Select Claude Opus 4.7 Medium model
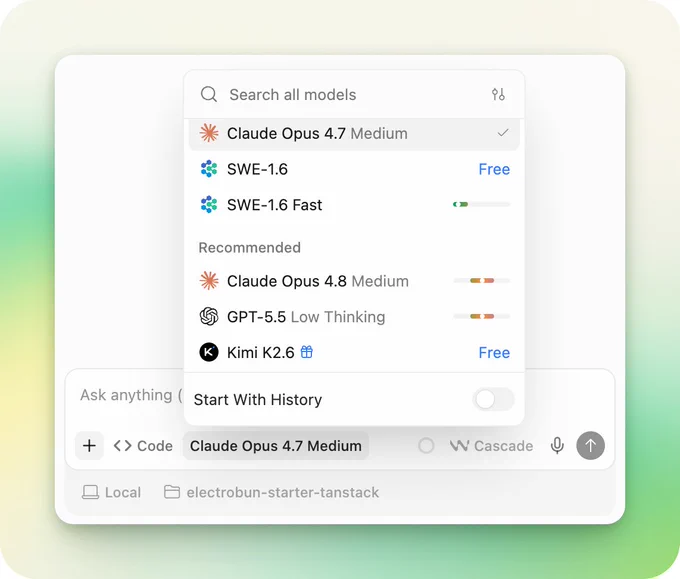 pos(354,133)
